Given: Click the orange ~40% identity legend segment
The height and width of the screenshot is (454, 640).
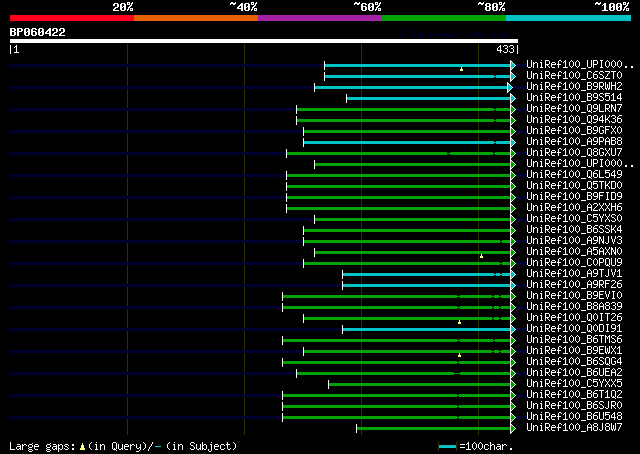Looking at the screenshot, I should pos(196,18).
